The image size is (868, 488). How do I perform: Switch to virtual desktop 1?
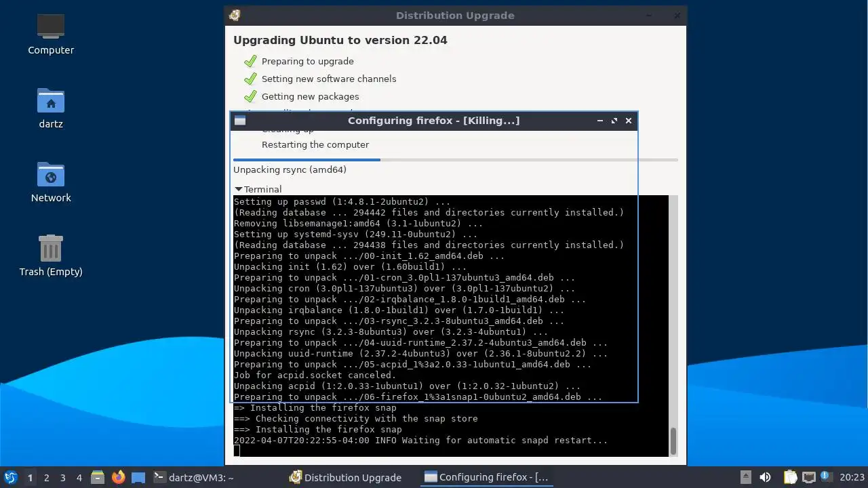click(x=30, y=477)
